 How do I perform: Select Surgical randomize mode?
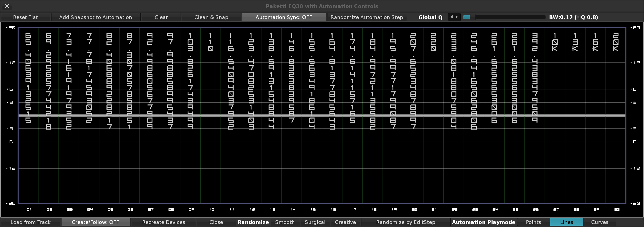point(315,222)
